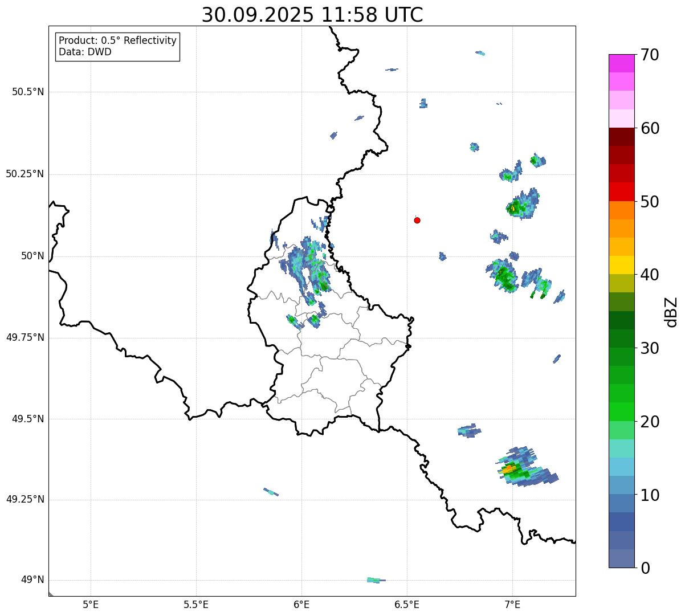Image resolution: width=685 pixels, height=616 pixels.
Task: Click the yellow swatch just above 40 dBZ
Action: pos(621,265)
